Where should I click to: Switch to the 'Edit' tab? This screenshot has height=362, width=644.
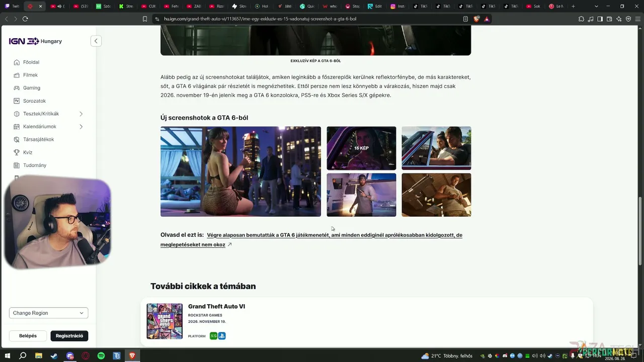pyautogui.click(x=376, y=6)
